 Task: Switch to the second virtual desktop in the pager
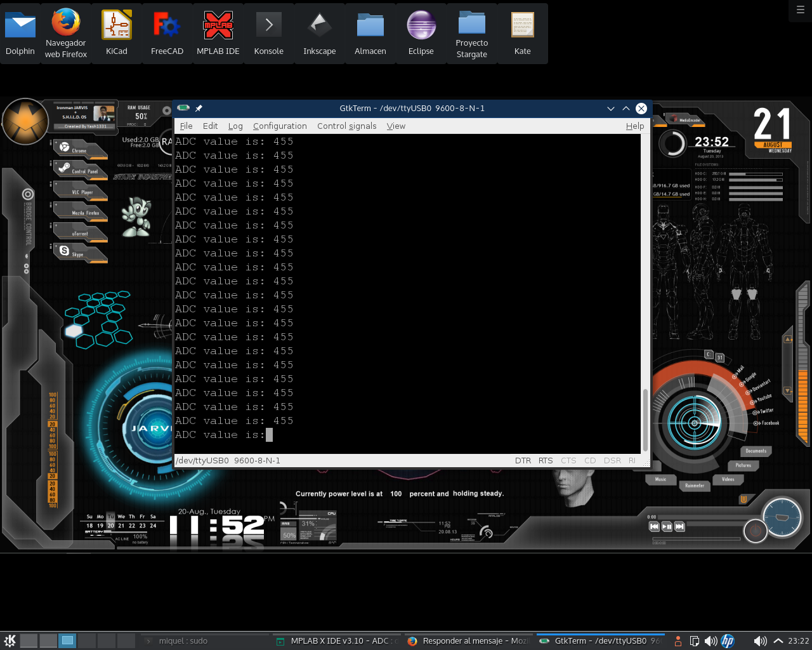[48, 640]
